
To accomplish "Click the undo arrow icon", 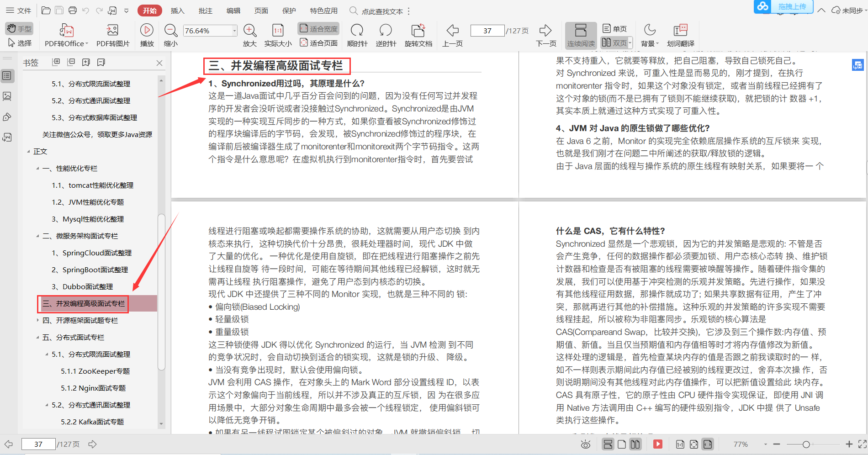I will click(x=85, y=10).
